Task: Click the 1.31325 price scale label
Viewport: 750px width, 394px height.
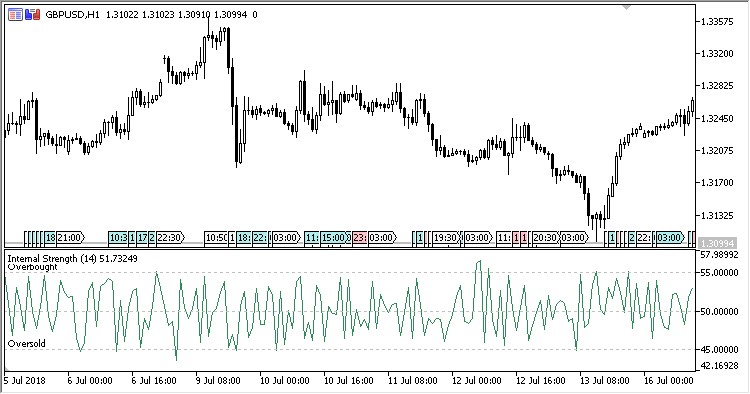Action: 717,216
